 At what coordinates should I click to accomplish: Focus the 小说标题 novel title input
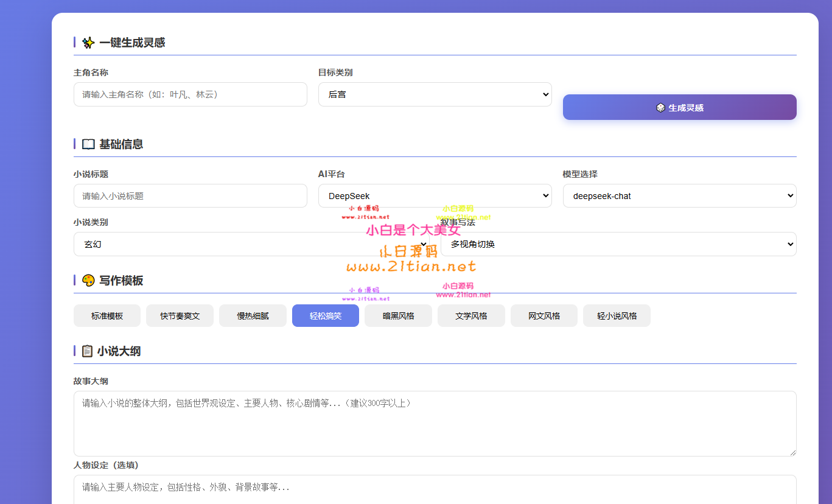[x=191, y=196]
